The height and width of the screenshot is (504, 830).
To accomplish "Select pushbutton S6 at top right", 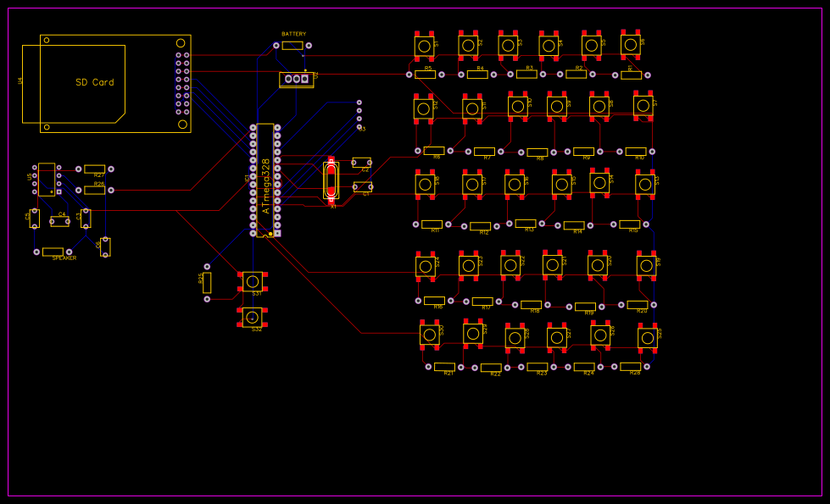I will tap(629, 45).
